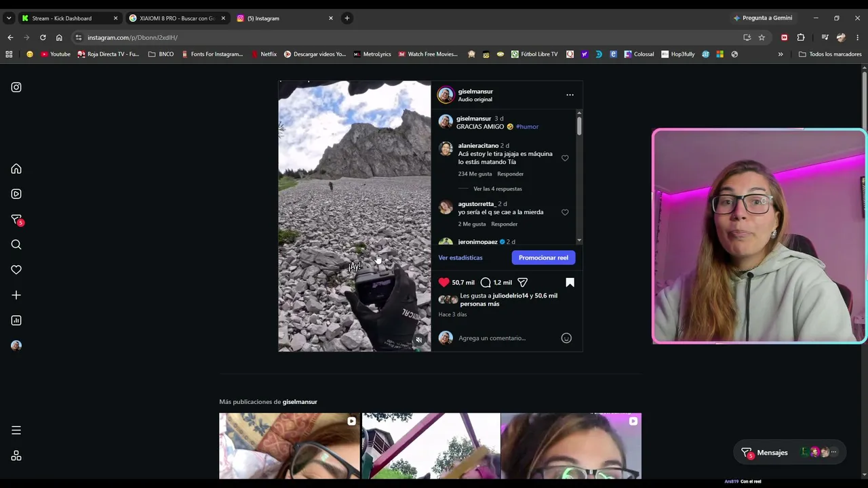
Task: Open the floating 'Mensajes' chat panel
Action: pos(790,453)
